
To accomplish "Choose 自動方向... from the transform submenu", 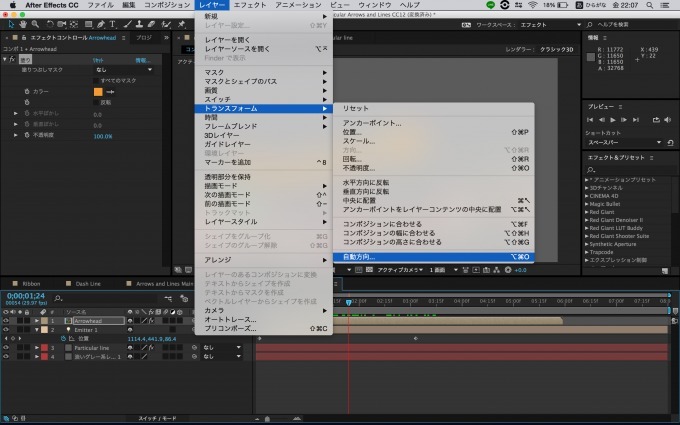I will tap(360, 257).
